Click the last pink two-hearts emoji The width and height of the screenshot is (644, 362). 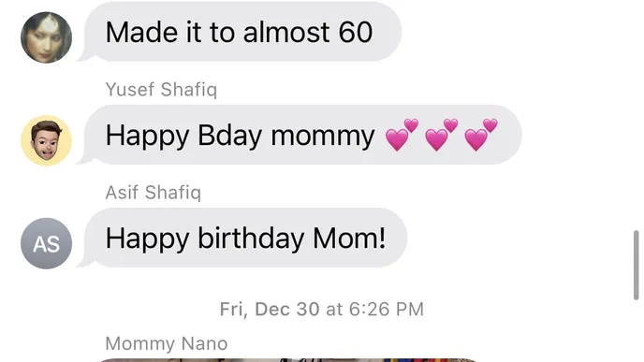(481, 135)
